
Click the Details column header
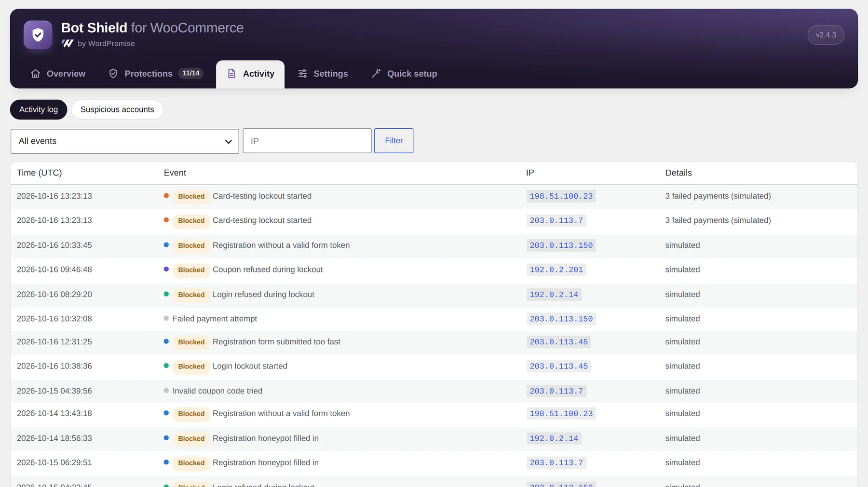pyautogui.click(x=678, y=173)
